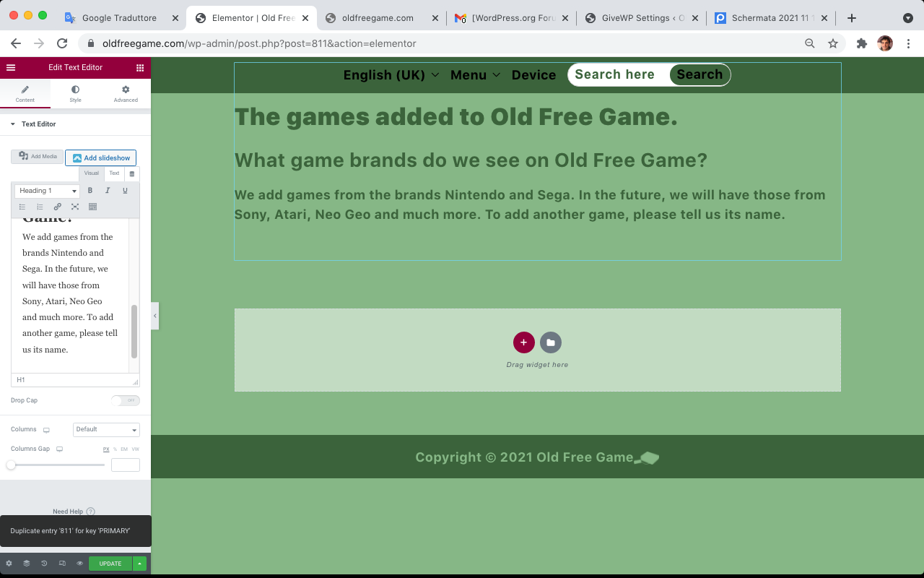Open Chrome extensions puzzle icon
This screenshot has width=924, height=578.
[x=861, y=43]
